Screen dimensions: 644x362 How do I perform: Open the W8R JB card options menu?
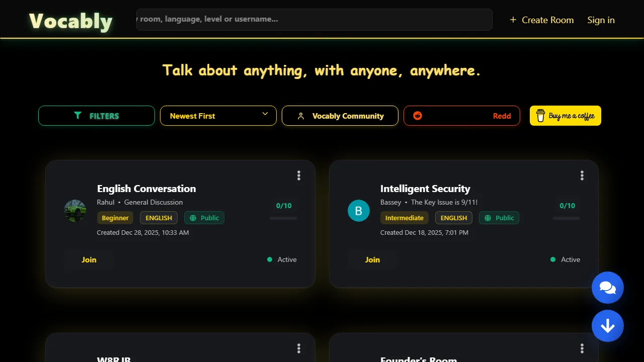[299, 348]
